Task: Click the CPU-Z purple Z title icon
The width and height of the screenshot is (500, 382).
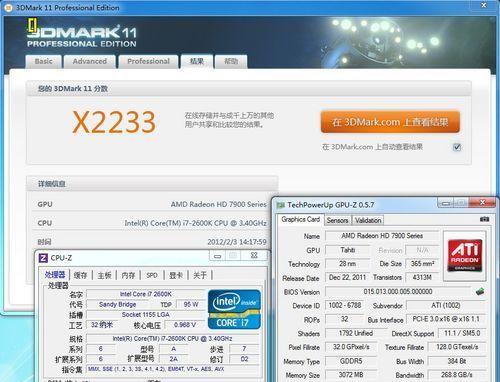Action: tap(43, 258)
